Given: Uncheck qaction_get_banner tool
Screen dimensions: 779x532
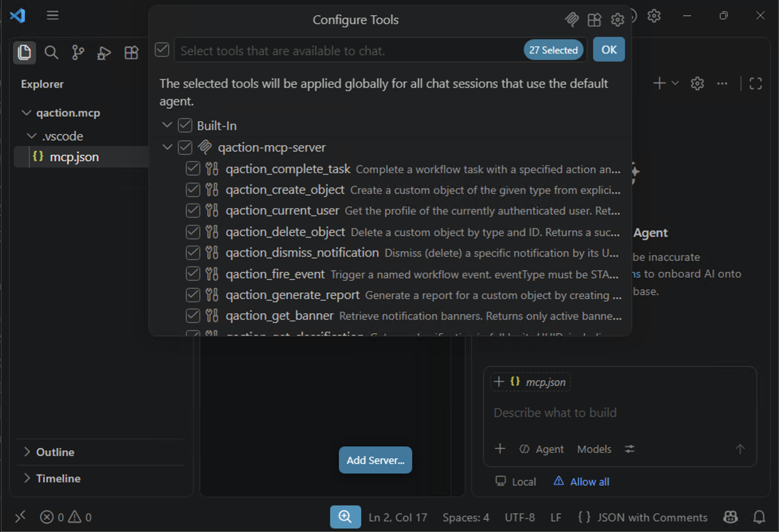Looking at the screenshot, I should point(193,316).
